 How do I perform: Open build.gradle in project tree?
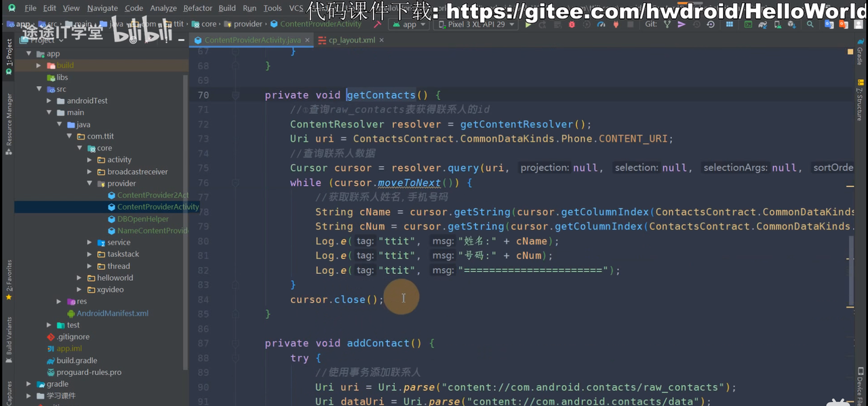tap(77, 361)
